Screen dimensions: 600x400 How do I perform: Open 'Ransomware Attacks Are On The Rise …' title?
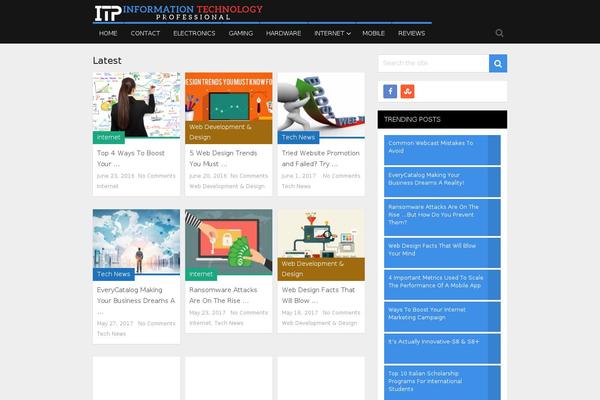223,295
